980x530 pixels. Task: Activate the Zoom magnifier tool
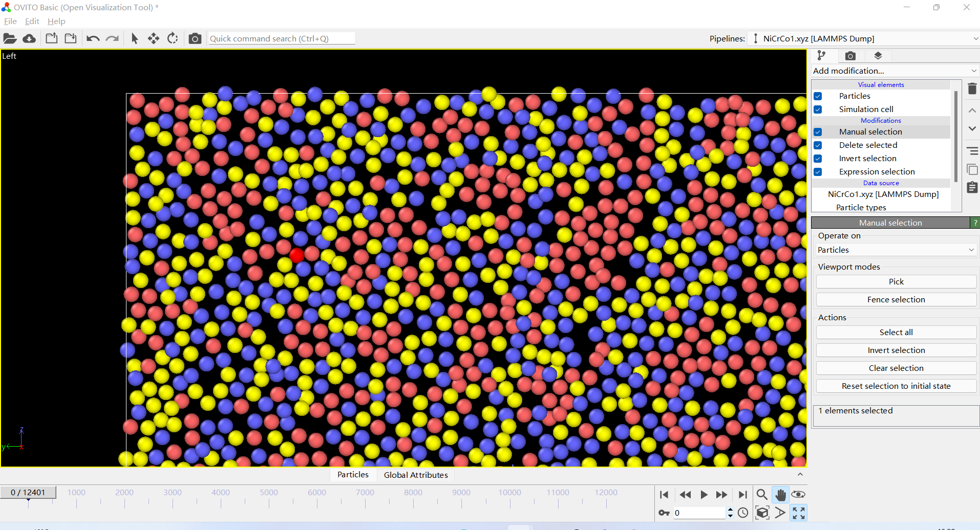(x=762, y=495)
